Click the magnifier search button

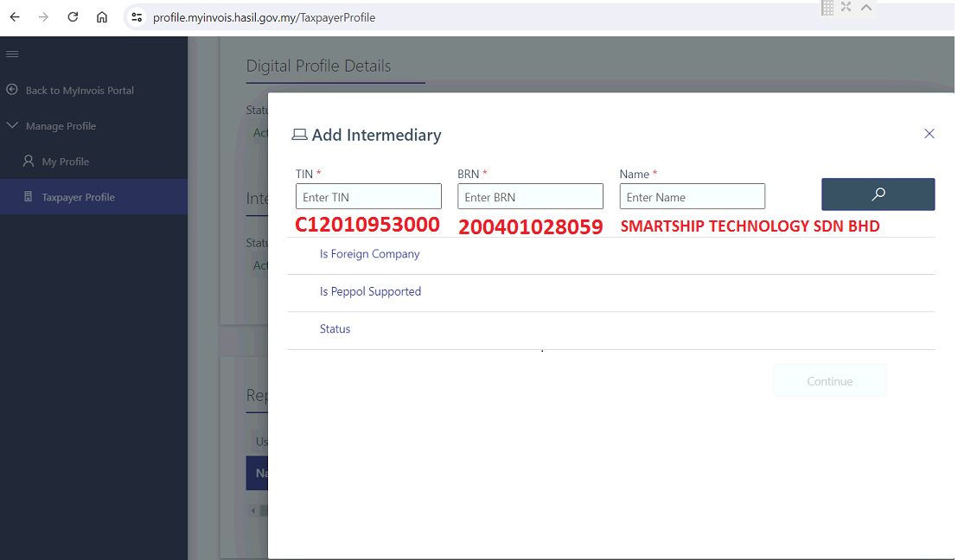(x=878, y=194)
